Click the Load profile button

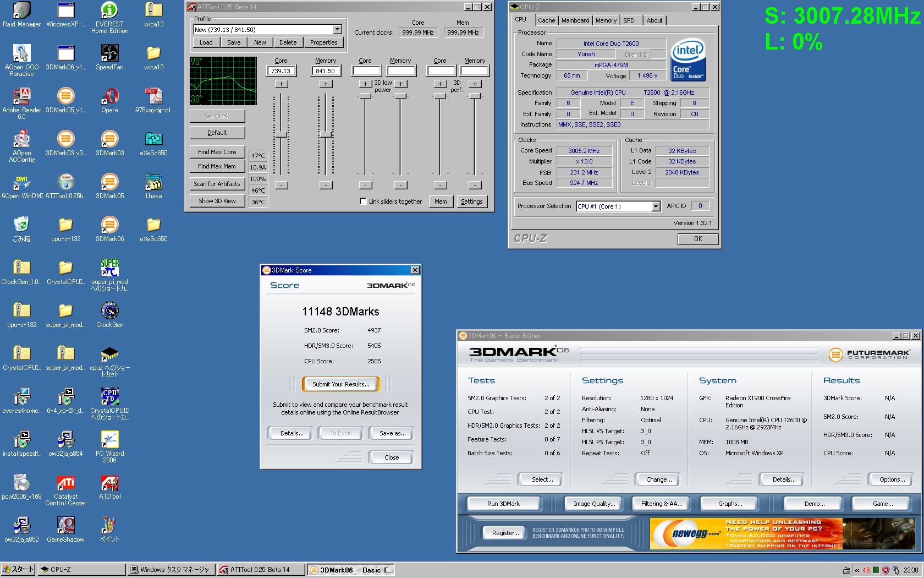206,42
